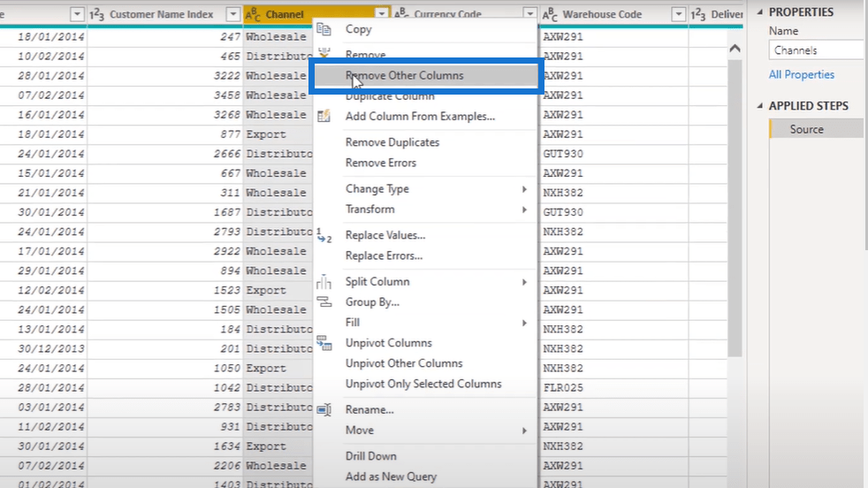
Task: Expand the Change Type submenu arrow
Action: 523,189
